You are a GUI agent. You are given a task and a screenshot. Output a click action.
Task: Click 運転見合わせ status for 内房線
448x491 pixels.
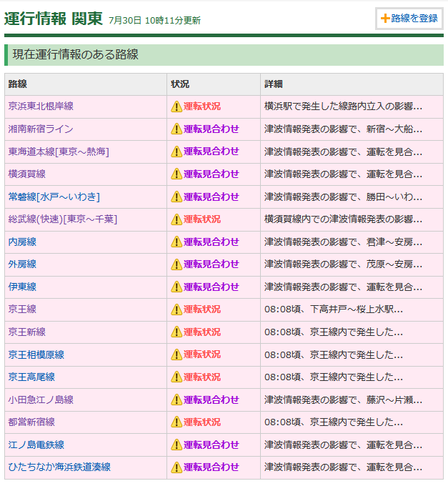point(211,242)
